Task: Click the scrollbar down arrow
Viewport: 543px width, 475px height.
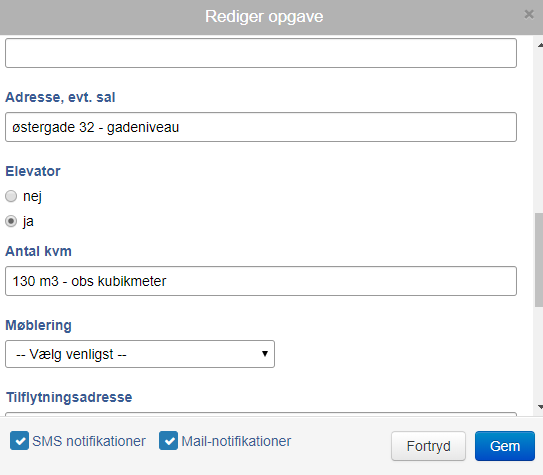Action: click(540, 407)
